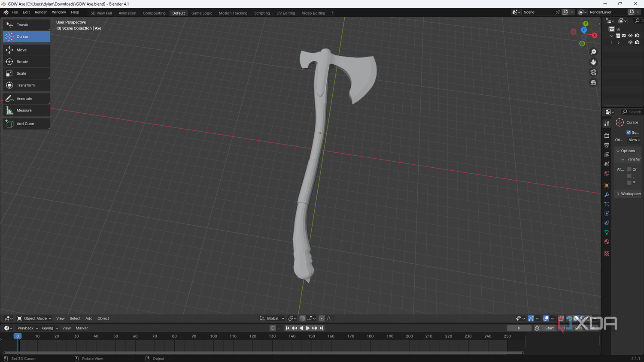The height and width of the screenshot is (362, 644).
Task: Toggle the camera view icon
Action: (593, 72)
